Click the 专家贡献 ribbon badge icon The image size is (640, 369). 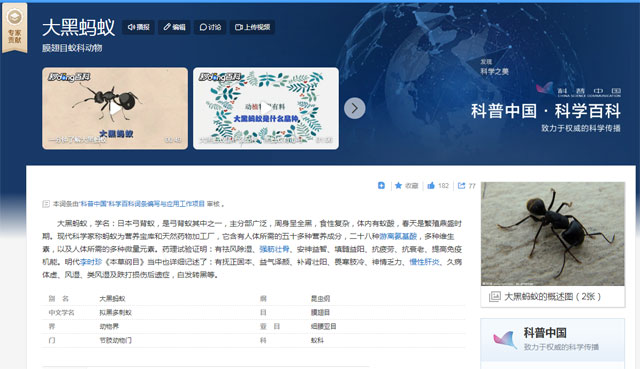click(x=15, y=28)
